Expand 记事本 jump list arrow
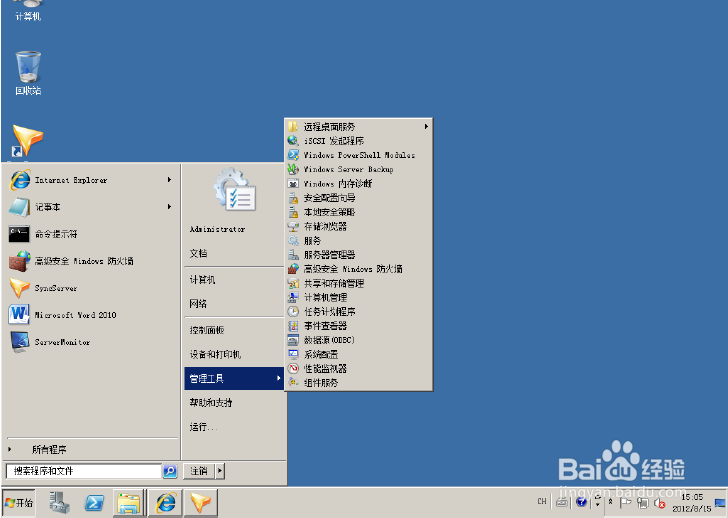728x518 pixels. click(169, 207)
